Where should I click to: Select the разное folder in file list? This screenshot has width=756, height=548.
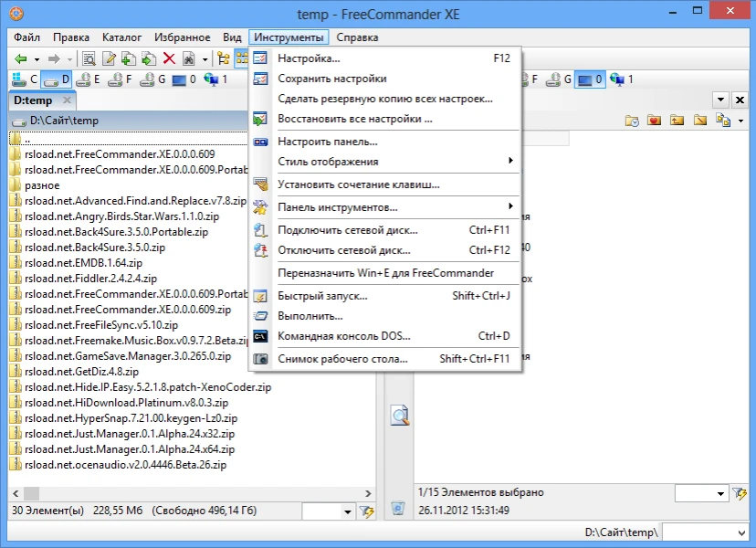point(42,184)
